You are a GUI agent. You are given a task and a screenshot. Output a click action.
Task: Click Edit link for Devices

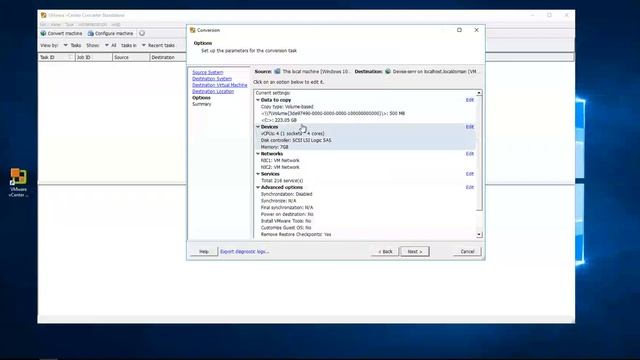coord(470,127)
